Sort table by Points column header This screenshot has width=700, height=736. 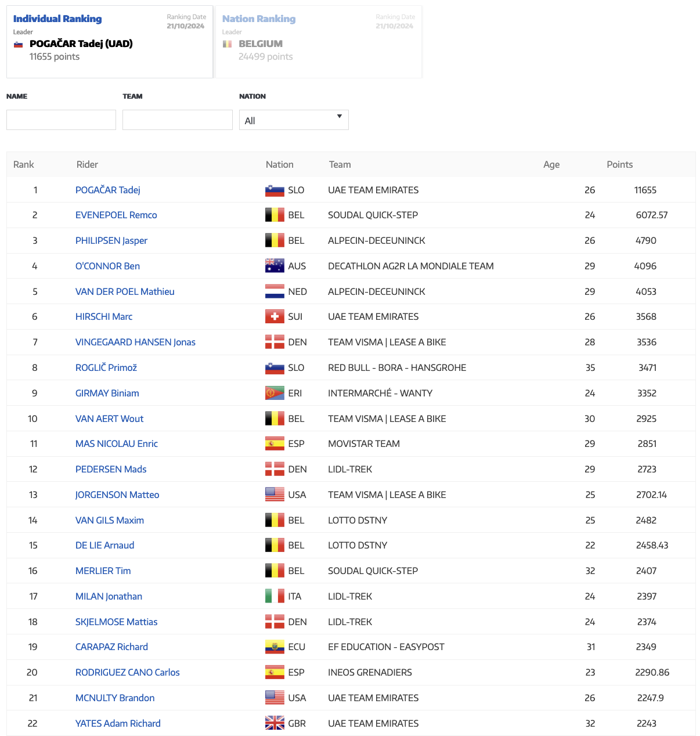tap(619, 164)
